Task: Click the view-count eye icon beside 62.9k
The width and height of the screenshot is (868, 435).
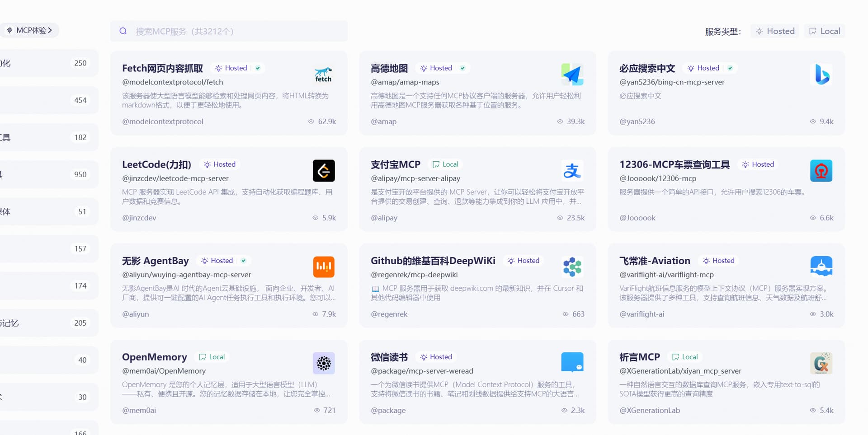Action: click(x=311, y=122)
